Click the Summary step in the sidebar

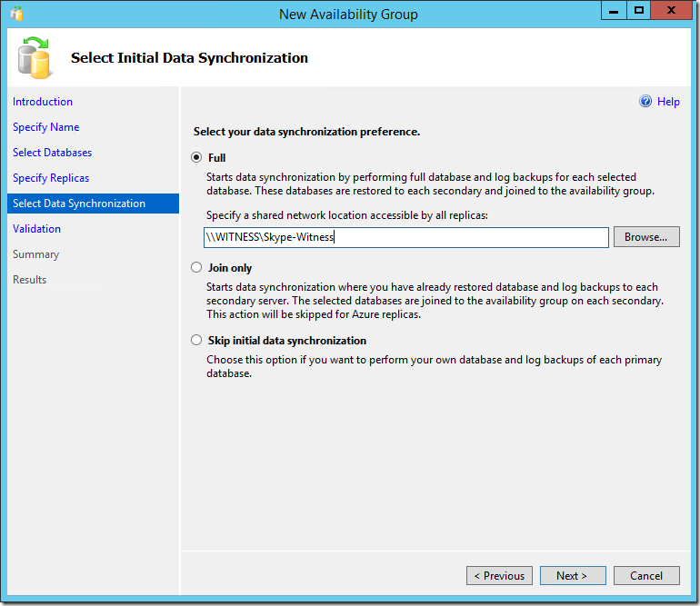pos(35,254)
